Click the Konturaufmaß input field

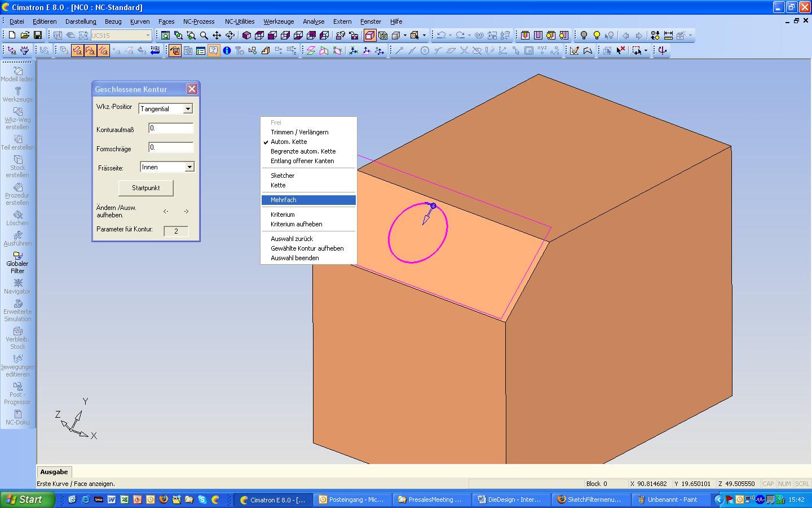[x=171, y=128]
